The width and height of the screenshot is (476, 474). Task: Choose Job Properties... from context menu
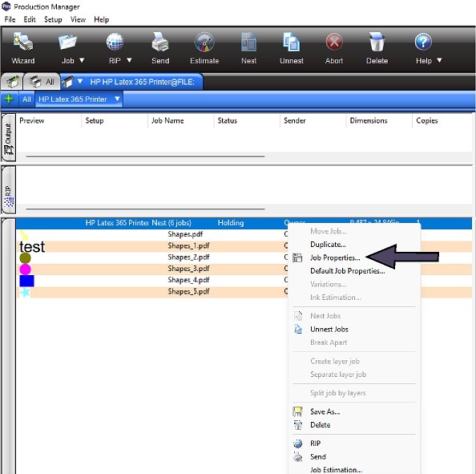pyautogui.click(x=335, y=257)
